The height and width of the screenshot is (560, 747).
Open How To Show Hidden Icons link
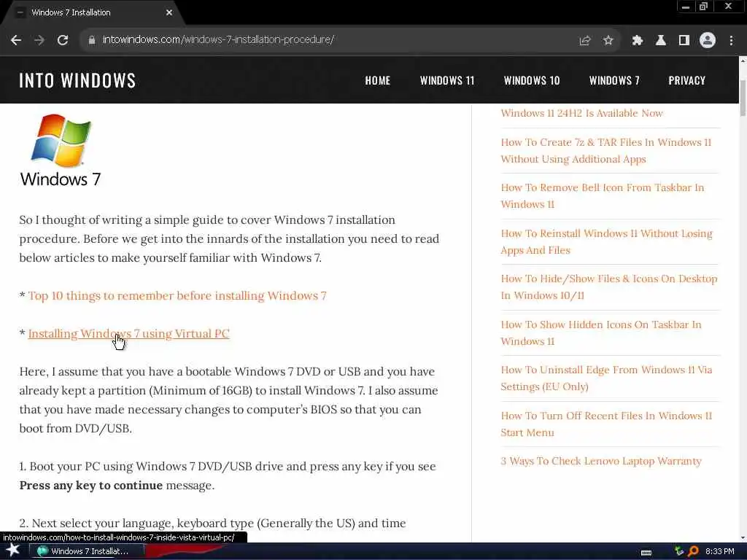pyautogui.click(x=601, y=332)
